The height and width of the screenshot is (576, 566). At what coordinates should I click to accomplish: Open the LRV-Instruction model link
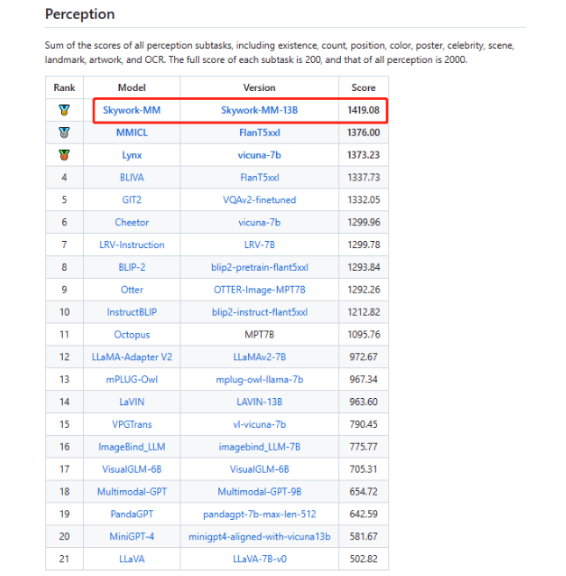coord(132,245)
